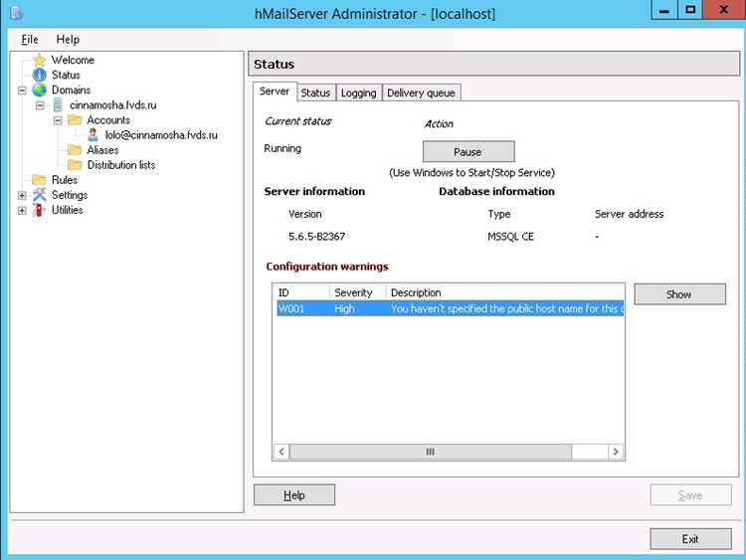Select the cinnamosha.fvds.ru domain
746x560 pixels.
(112, 105)
